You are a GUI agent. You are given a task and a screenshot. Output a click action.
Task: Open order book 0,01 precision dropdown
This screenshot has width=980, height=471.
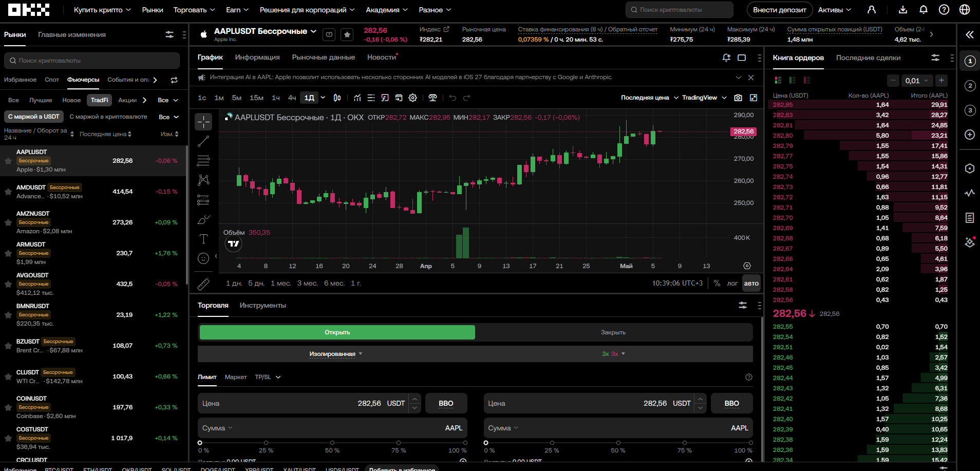click(x=917, y=81)
